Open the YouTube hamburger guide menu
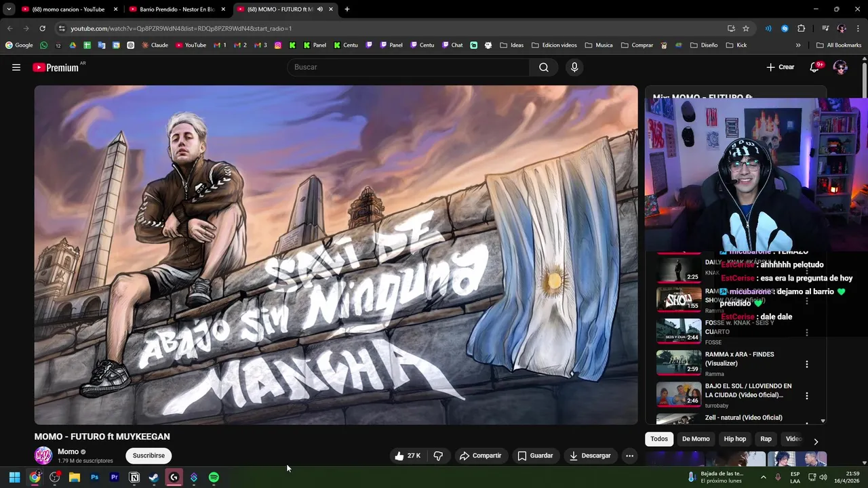Viewport: 868px width, 488px height. point(16,67)
